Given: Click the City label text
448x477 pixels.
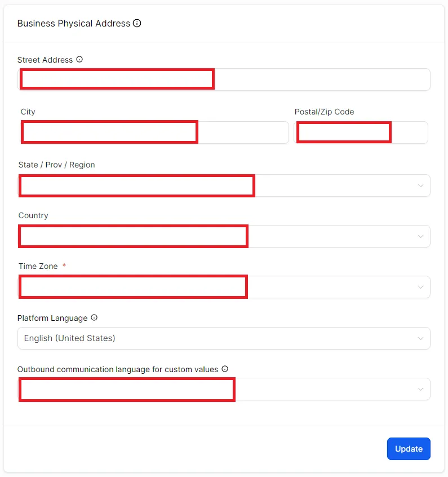Looking at the screenshot, I should (x=28, y=112).
